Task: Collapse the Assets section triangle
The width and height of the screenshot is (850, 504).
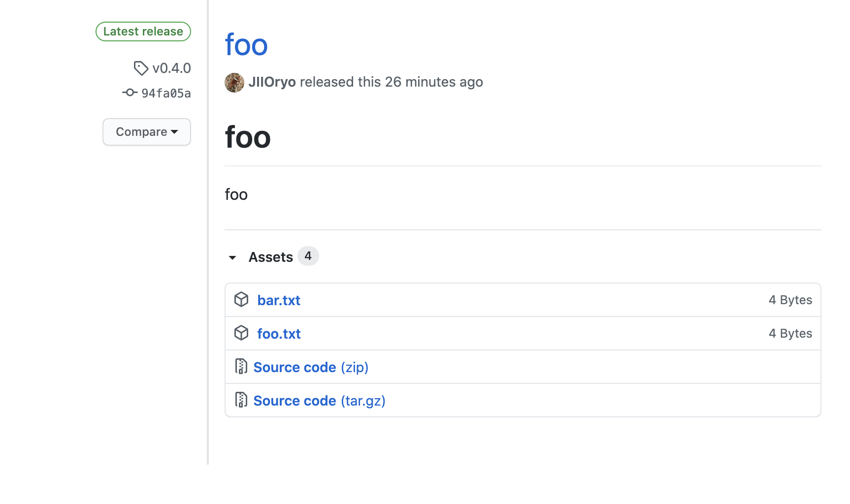Action: tap(232, 257)
